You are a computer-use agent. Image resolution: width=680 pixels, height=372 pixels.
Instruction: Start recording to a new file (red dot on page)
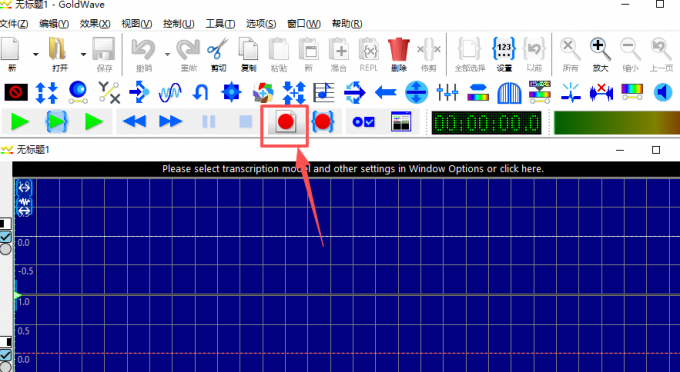tap(285, 122)
